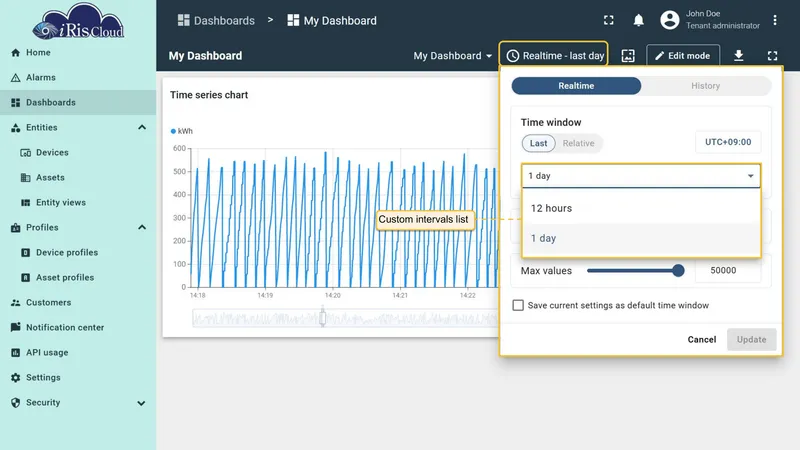This screenshot has width=800, height=450.
Task: Click the dashboard image settings icon
Action: [628, 56]
